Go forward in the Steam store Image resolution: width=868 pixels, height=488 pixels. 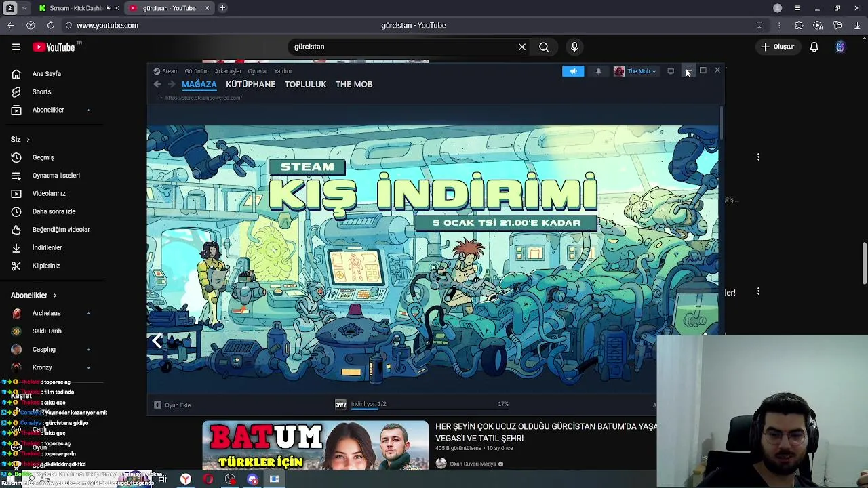coord(172,84)
